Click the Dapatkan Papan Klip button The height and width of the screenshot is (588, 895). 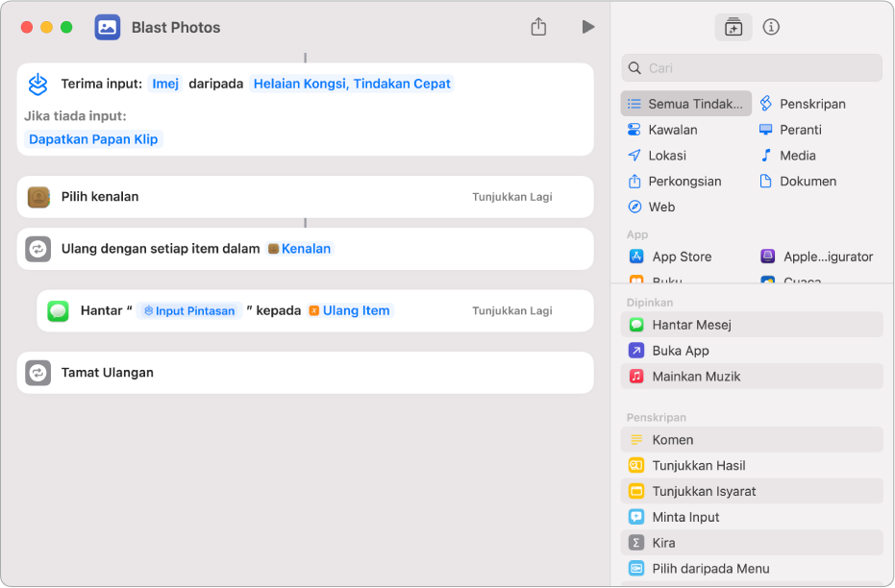tap(94, 139)
